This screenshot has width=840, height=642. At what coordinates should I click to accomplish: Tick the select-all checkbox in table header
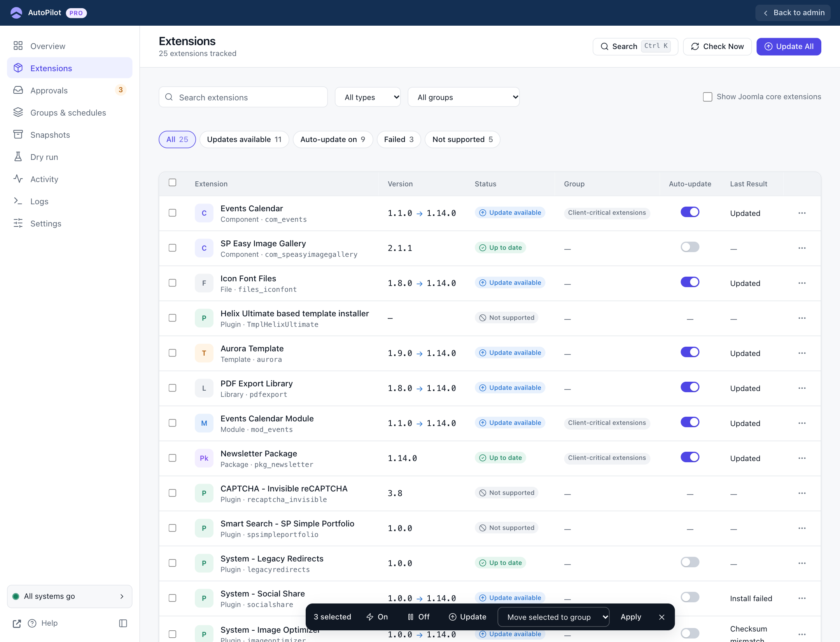pos(172,182)
